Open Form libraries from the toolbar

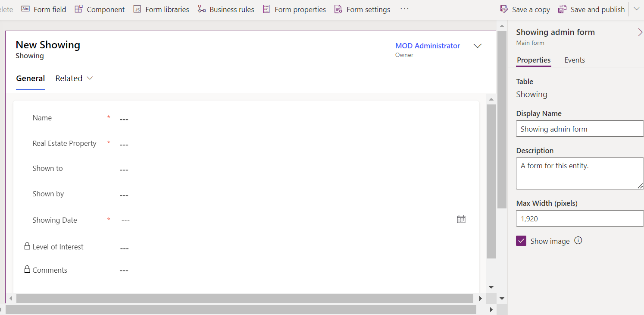click(138, 9)
